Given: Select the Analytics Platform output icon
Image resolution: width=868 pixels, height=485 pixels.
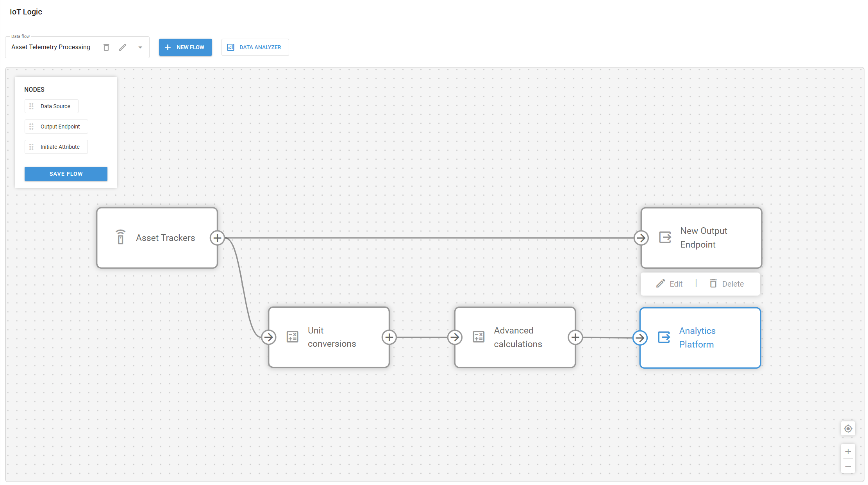Looking at the screenshot, I should point(664,337).
